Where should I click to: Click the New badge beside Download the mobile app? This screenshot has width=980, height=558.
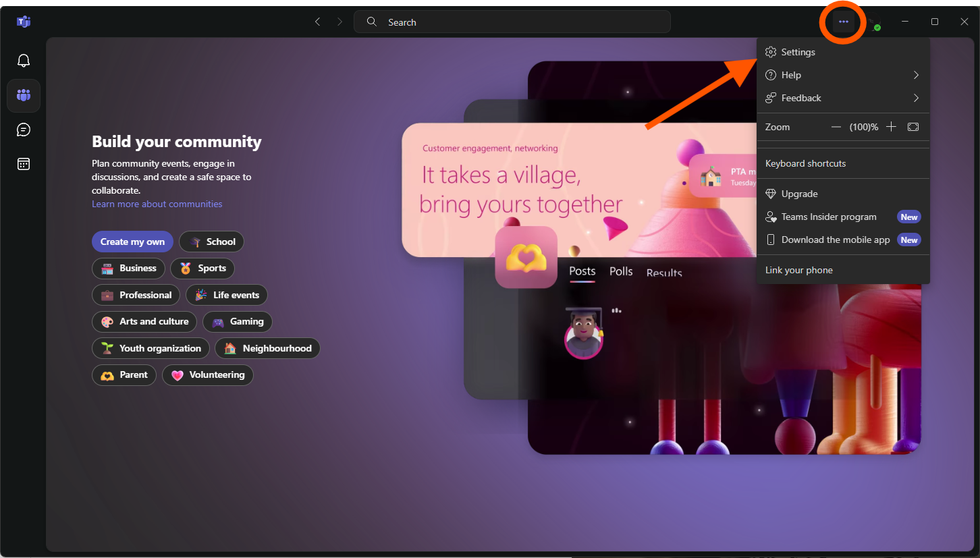click(909, 240)
